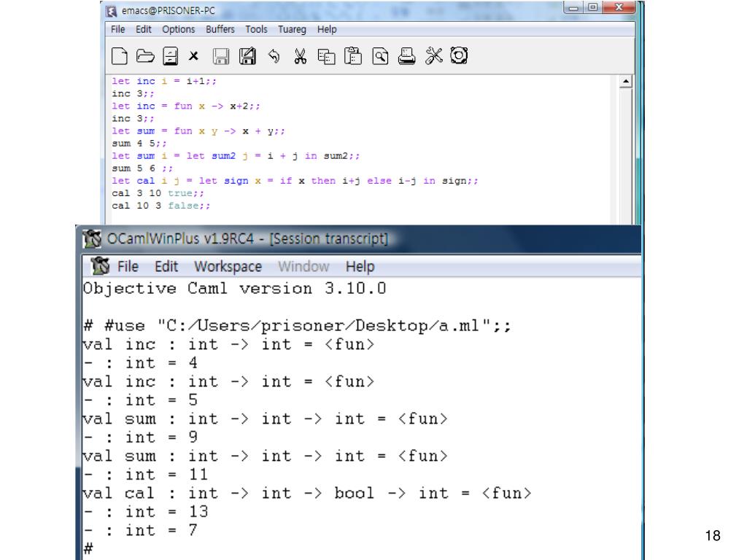Click the Print icon in Emacs toolbar

coord(406,56)
